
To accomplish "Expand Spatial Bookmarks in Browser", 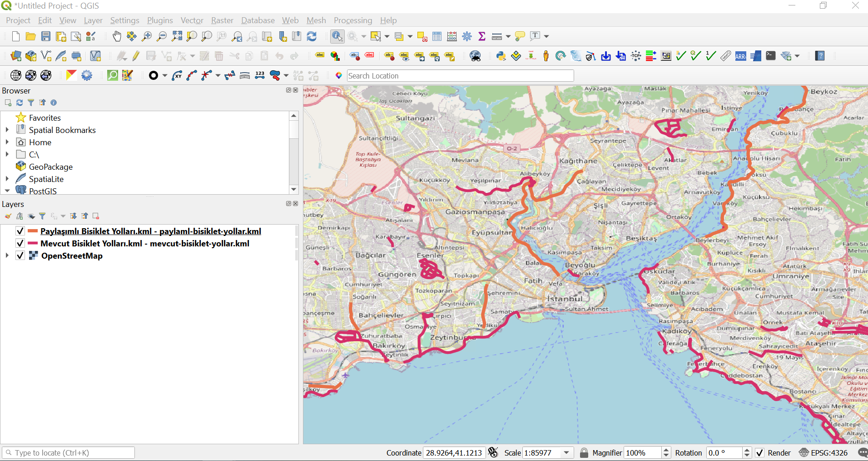I will click(7, 130).
